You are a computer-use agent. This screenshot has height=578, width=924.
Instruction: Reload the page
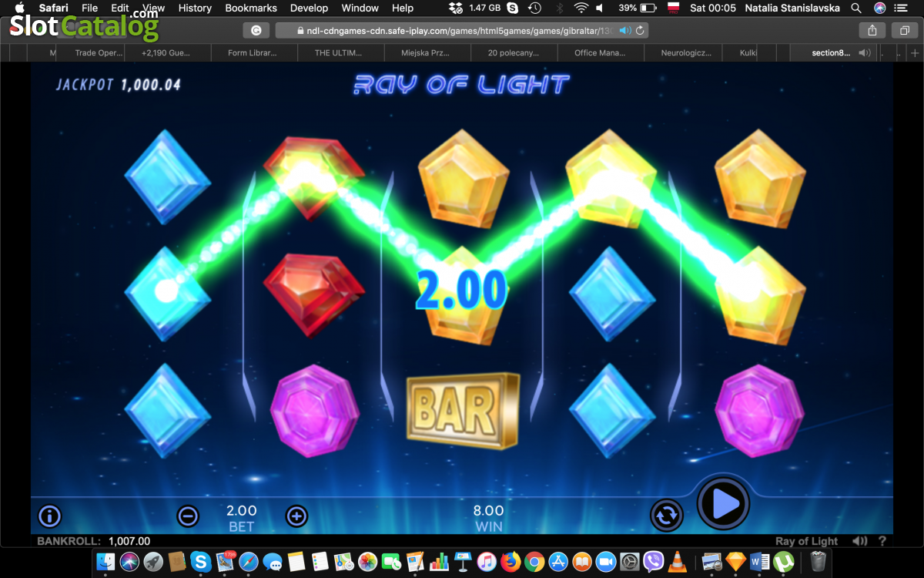click(x=640, y=31)
